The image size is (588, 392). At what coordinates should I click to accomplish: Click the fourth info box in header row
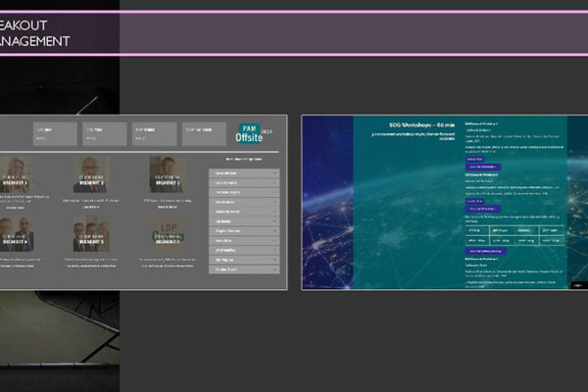204,134
